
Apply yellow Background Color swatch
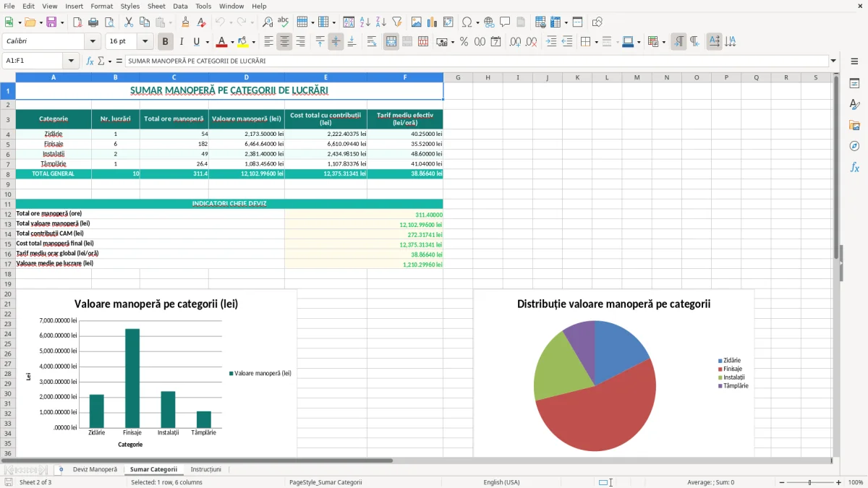pyautogui.click(x=242, y=42)
